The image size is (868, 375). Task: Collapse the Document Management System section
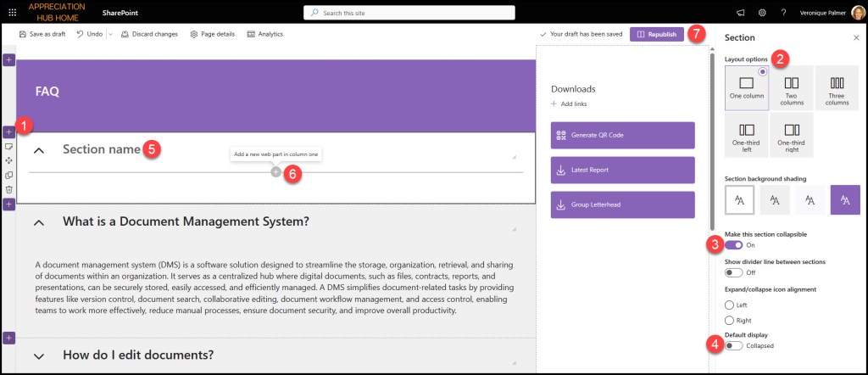point(39,222)
